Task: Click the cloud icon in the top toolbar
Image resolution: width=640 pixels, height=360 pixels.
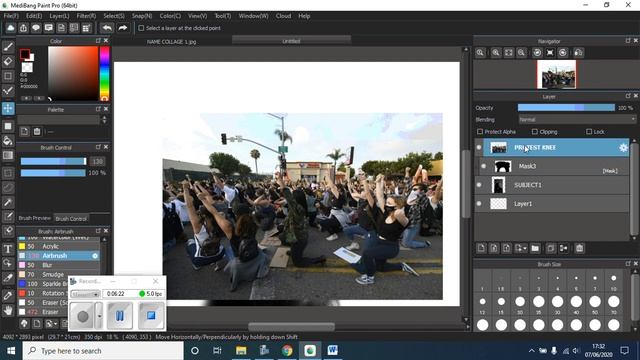Action: pyautogui.click(x=10, y=28)
